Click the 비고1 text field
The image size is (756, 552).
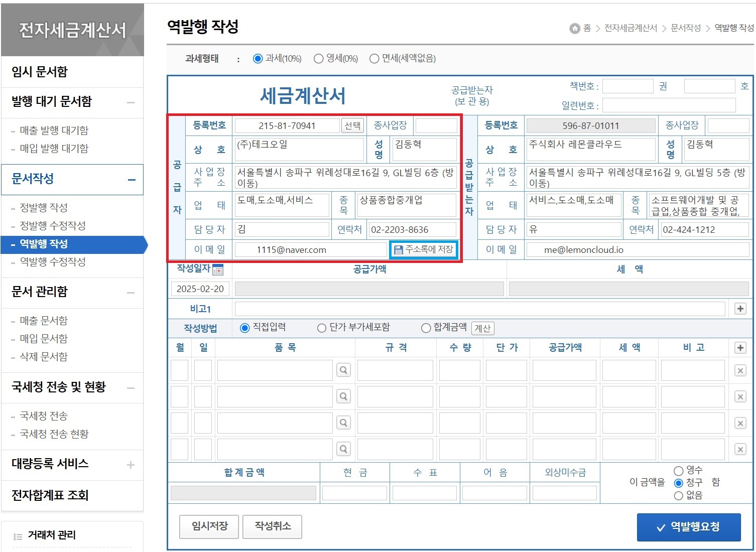coord(480,309)
